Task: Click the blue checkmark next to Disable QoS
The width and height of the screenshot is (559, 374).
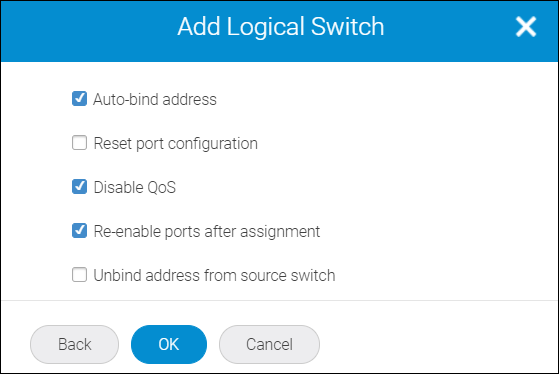Action: [x=79, y=187]
